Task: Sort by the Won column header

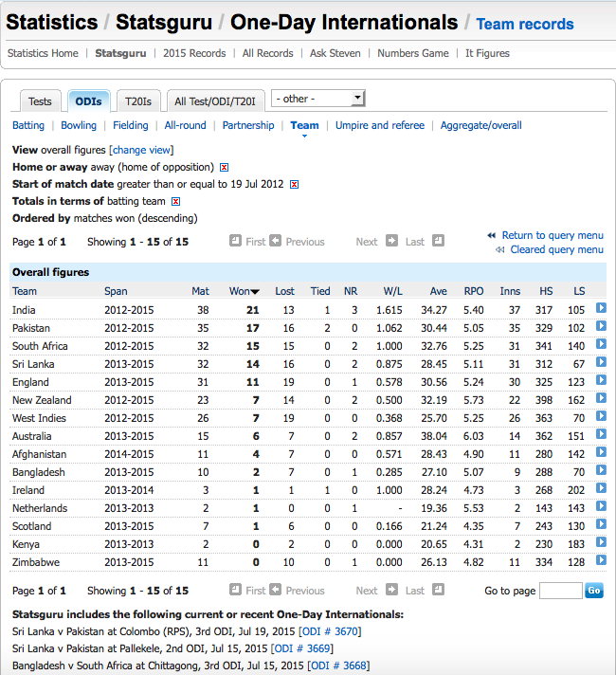Action: pos(245,291)
